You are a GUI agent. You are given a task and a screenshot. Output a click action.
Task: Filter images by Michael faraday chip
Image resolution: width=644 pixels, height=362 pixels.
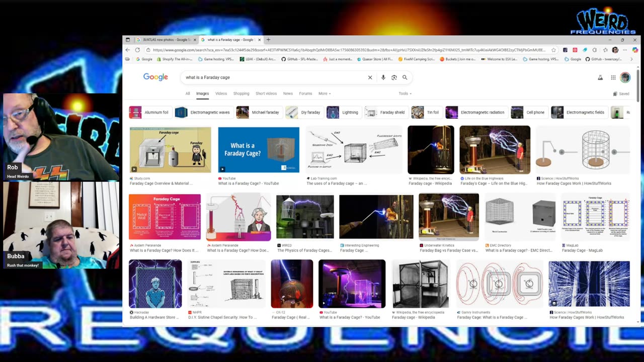point(259,112)
